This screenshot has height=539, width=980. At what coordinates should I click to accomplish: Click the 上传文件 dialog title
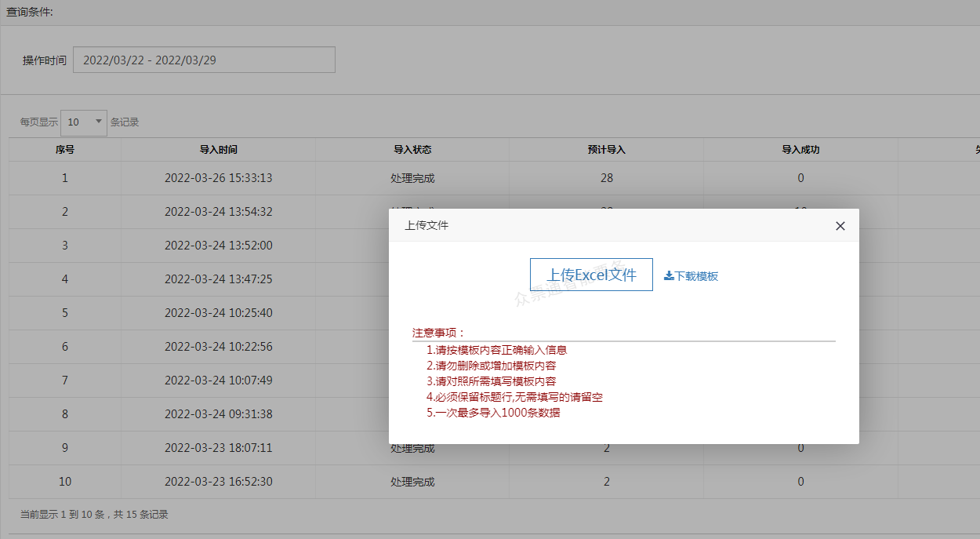click(426, 226)
